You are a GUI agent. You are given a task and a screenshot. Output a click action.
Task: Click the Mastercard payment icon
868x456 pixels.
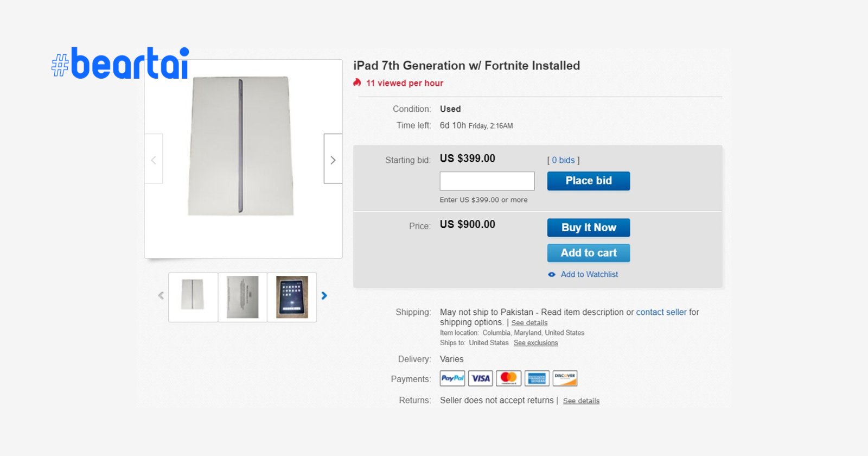click(x=509, y=378)
